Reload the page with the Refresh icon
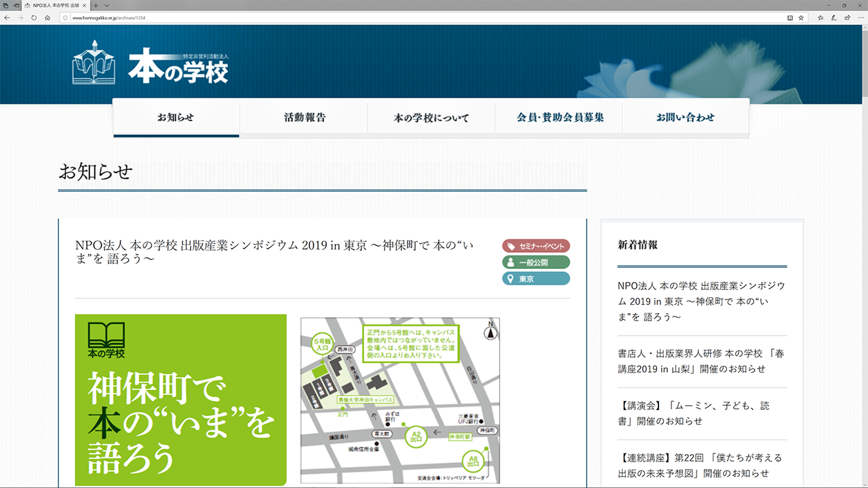This screenshot has height=488, width=868. pyautogui.click(x=34, y=18)
